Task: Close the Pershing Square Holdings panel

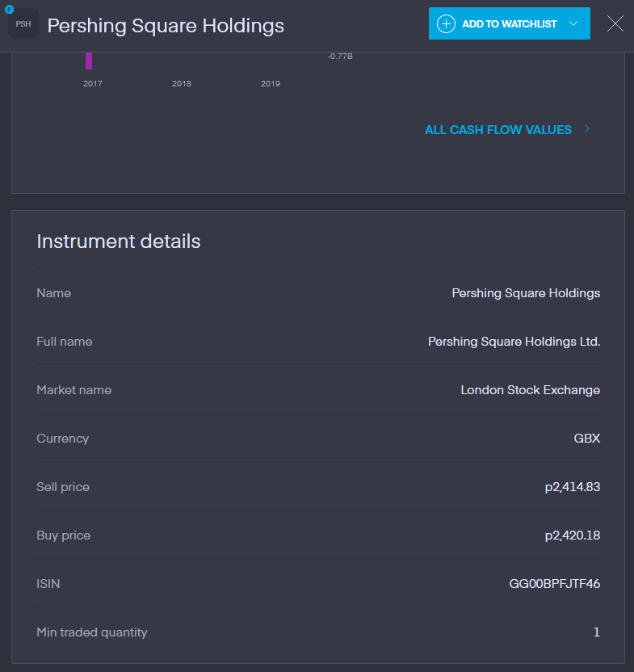Action: click(615, 23)
